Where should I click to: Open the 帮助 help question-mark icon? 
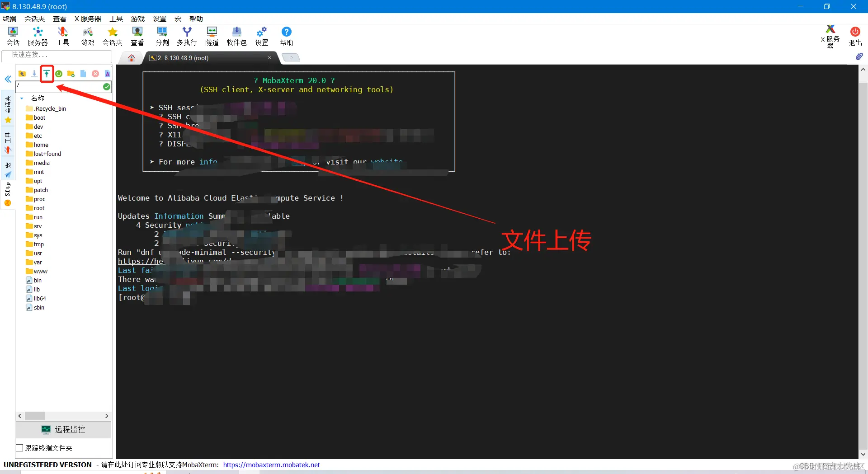[x=286, y=36]
